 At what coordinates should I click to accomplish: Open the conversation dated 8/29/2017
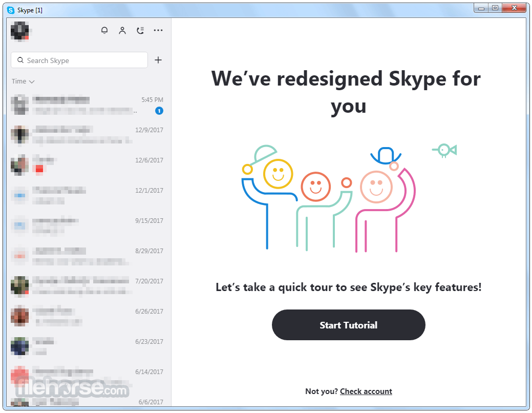click(x=89, y=256)
